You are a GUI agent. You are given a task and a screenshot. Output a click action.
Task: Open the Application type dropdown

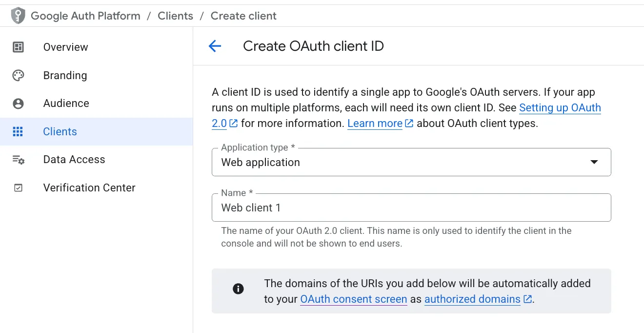400,162
